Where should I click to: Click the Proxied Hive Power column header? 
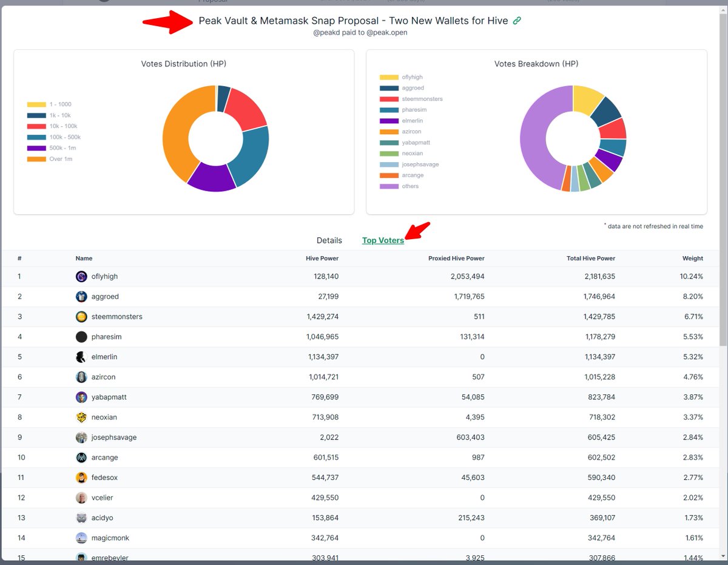point(456,259)
